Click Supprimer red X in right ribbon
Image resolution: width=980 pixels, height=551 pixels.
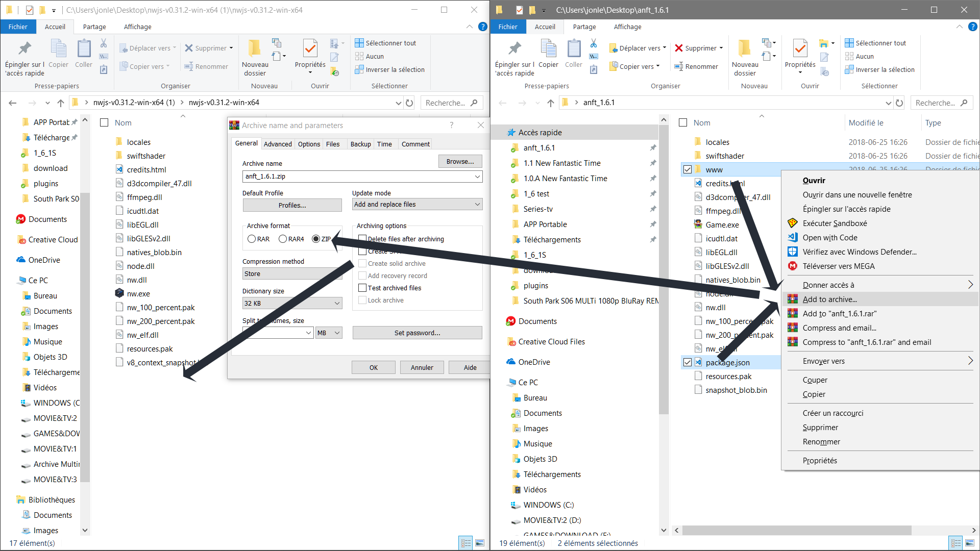679,48
